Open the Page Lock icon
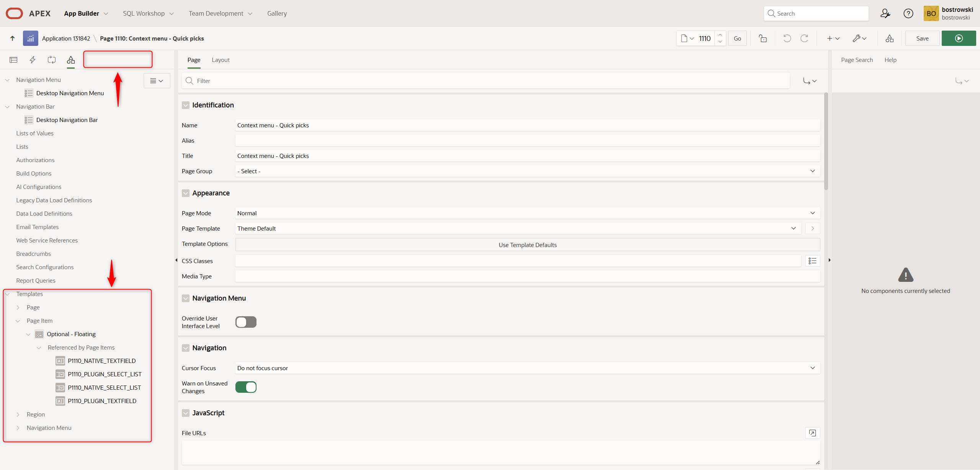The width and height of the screenshot is (980, 470). [763, 38]
